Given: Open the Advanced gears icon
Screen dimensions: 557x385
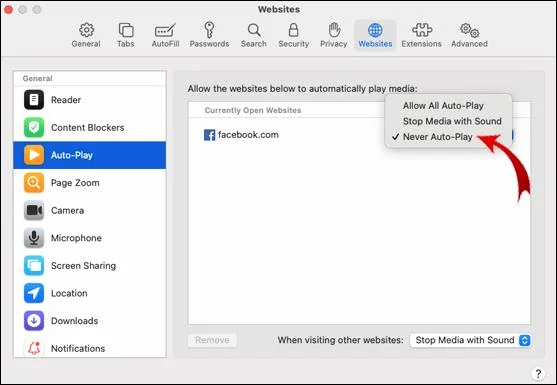Looking at the screenshot, I should [469, 31].
